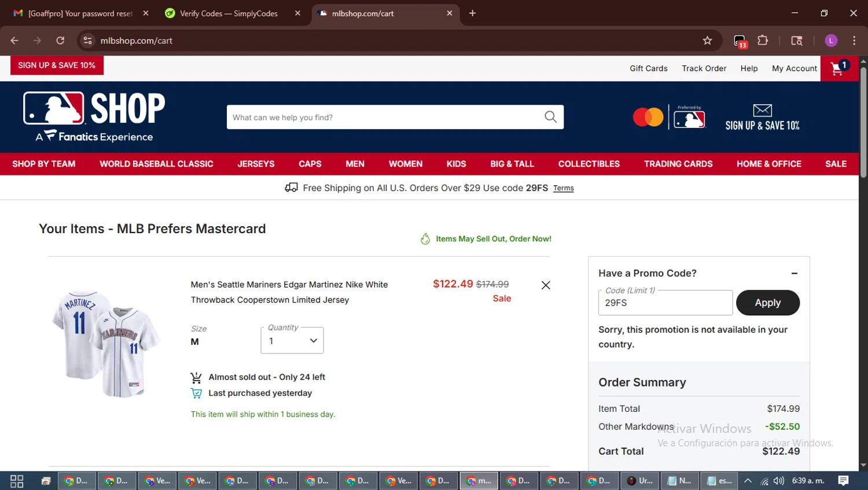
Task: Open WORLD BASEBALL CLASSIC menu
Action: click(x=156, y=164)
